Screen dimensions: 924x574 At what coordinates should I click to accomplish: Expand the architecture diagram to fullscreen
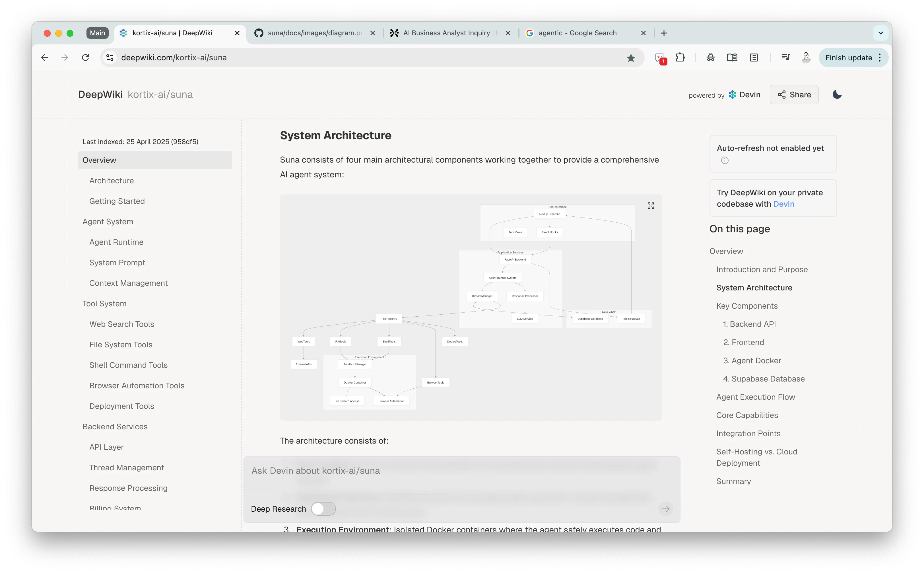(651, 205)
